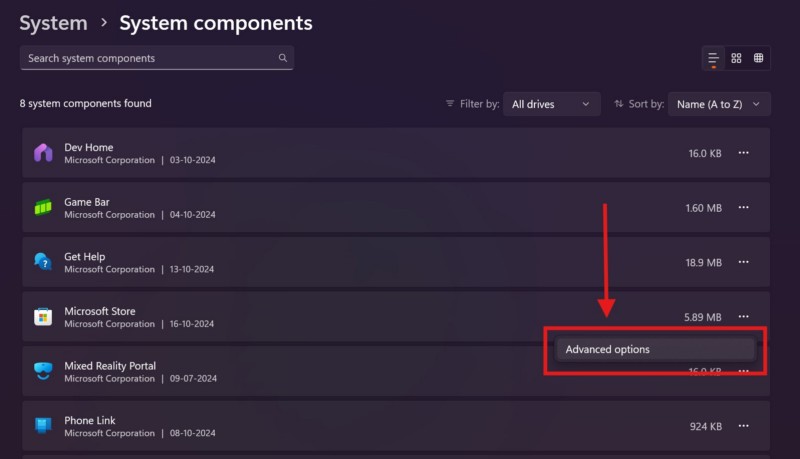Click the Mixed Reality Portal icon
The height and width of the screenshot is (459, 800).
coord(43,371)
